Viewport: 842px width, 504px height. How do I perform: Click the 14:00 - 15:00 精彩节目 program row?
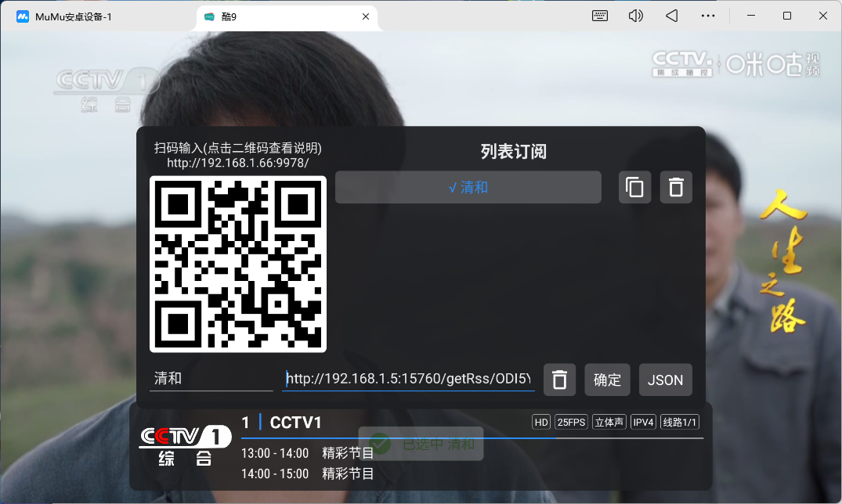tap(307, 474)
